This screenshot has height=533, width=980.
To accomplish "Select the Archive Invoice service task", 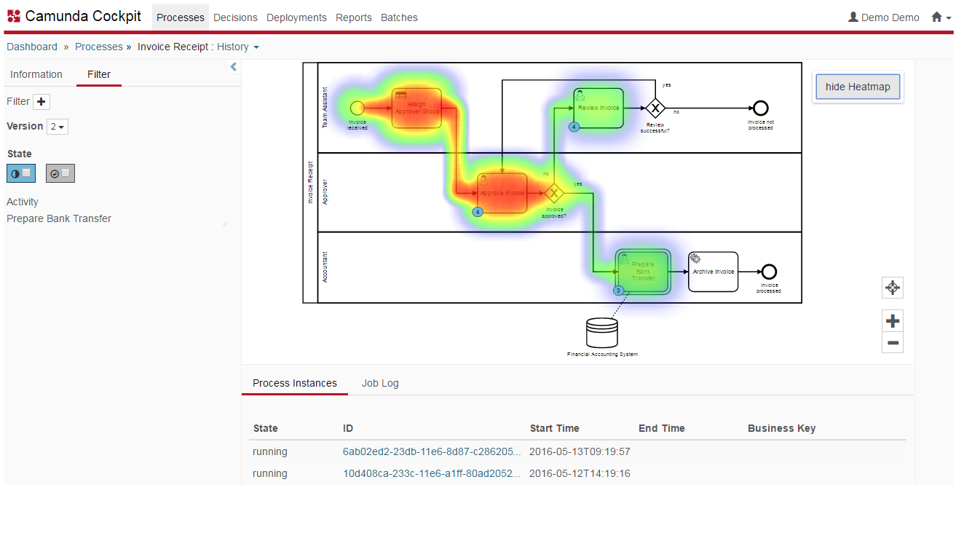I will [x=713, y=272].
